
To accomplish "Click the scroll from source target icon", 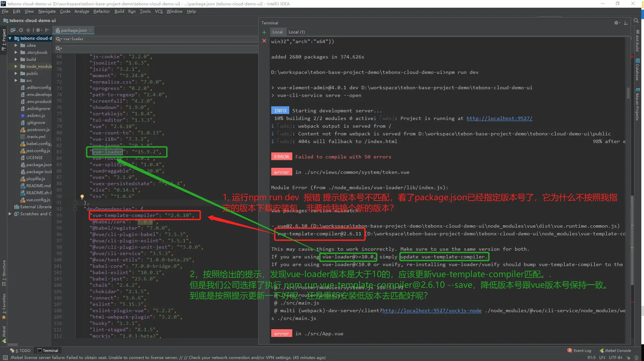I will (21, 30).
